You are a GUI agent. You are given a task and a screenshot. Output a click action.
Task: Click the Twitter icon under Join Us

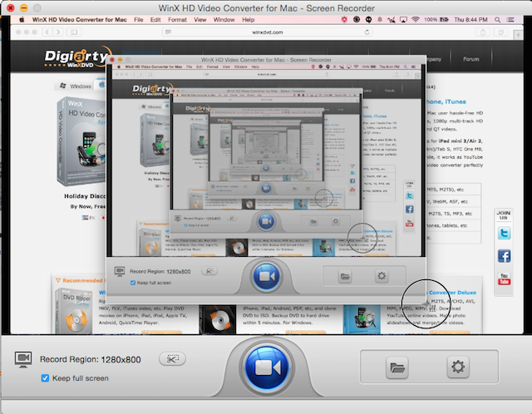tap(504, 233)
